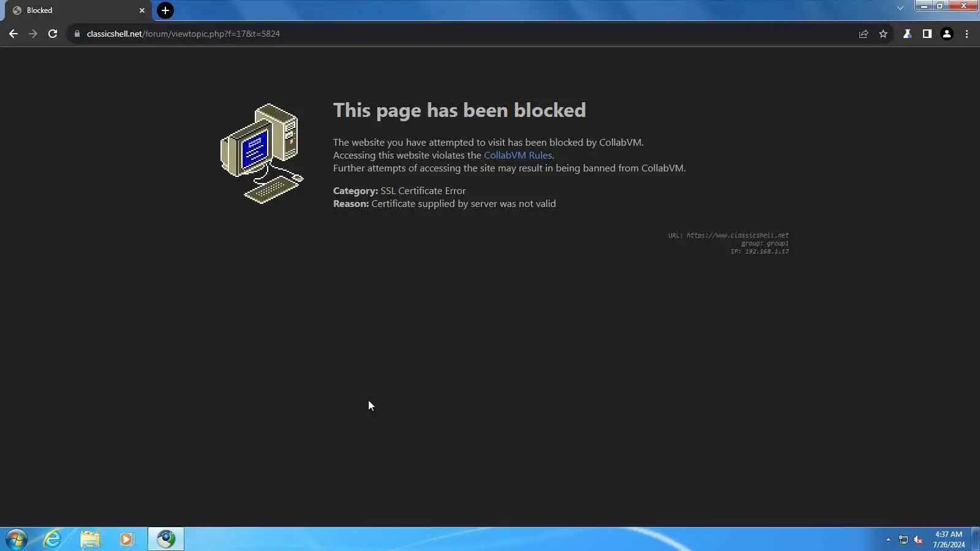980x551 pixels.
Task: Show hidden system tray icons
Action: [888, 540]
